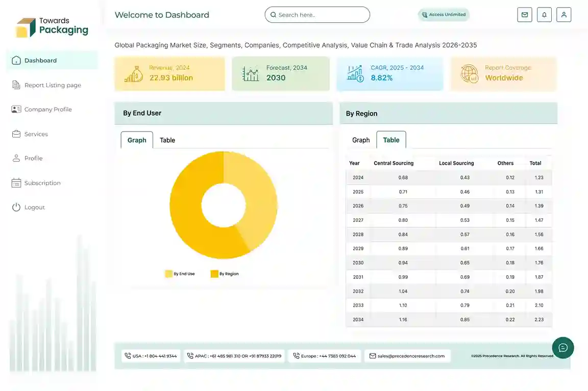Click the Towards Packaging logo
Screen dimensions: 588x391
pos(52,27)
